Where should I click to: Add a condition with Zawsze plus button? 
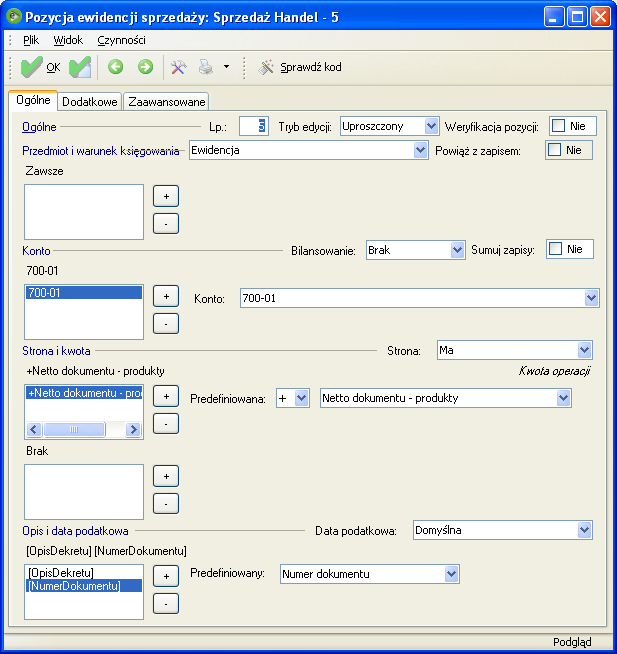click(166, 196)
